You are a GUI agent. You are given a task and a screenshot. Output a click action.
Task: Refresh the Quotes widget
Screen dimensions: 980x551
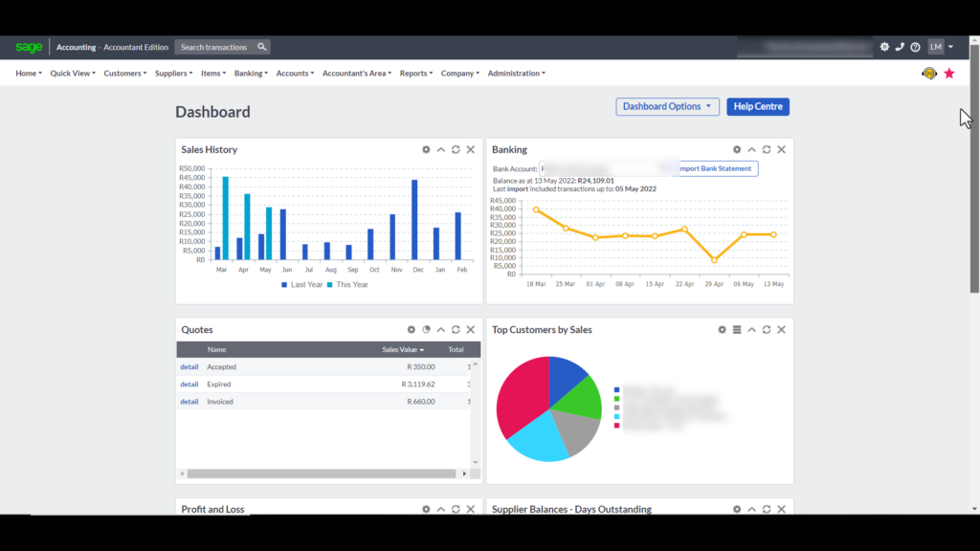pos(456,330)
